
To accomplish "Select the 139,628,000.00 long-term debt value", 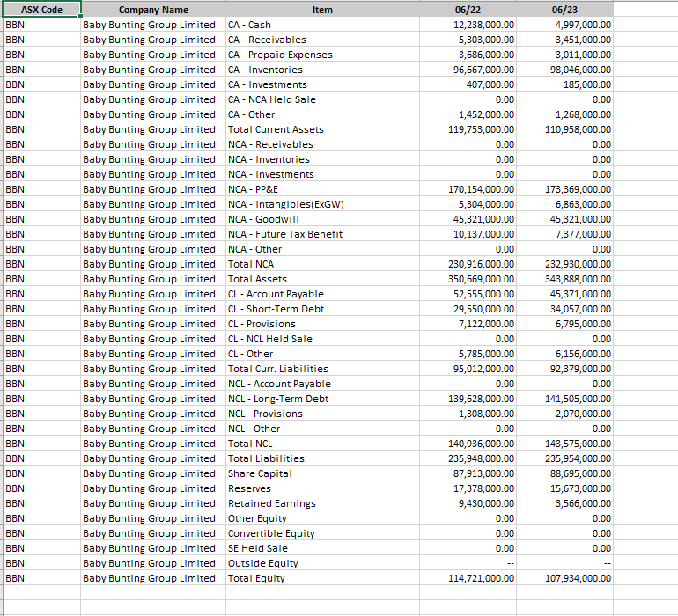I will coord(468,399).
